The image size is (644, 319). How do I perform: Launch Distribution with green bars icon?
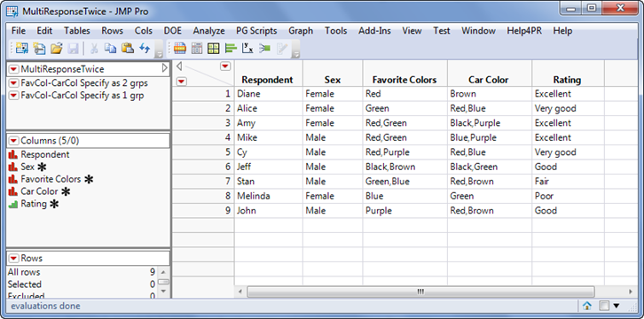231,49
